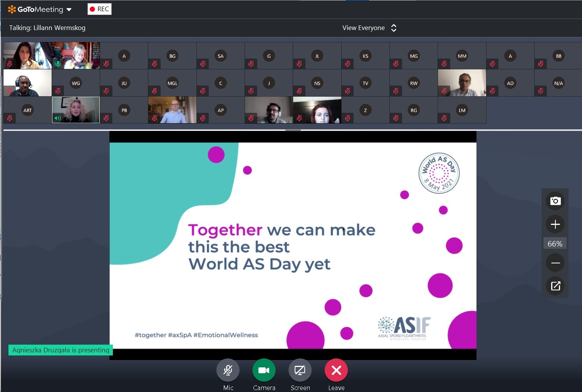Click the shared slide presentation area
Screen dimensions: 582x392
(293, 246)
